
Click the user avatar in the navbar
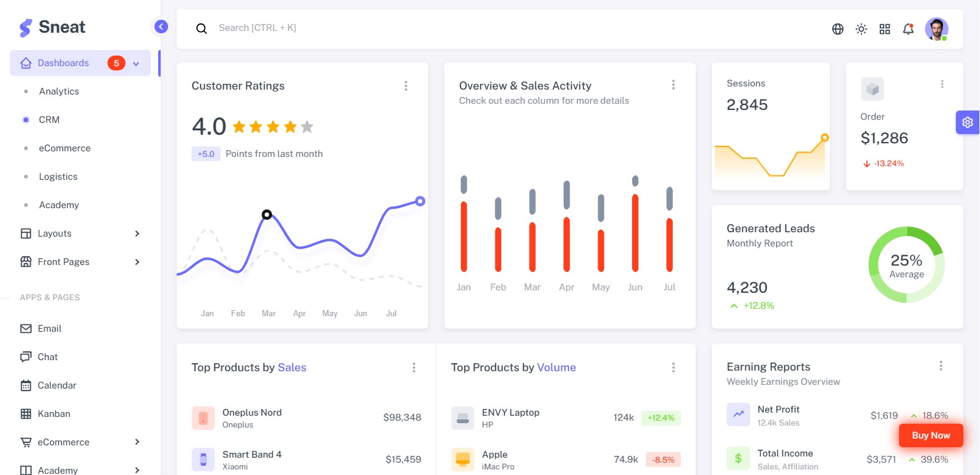click(x=936, y=29)
